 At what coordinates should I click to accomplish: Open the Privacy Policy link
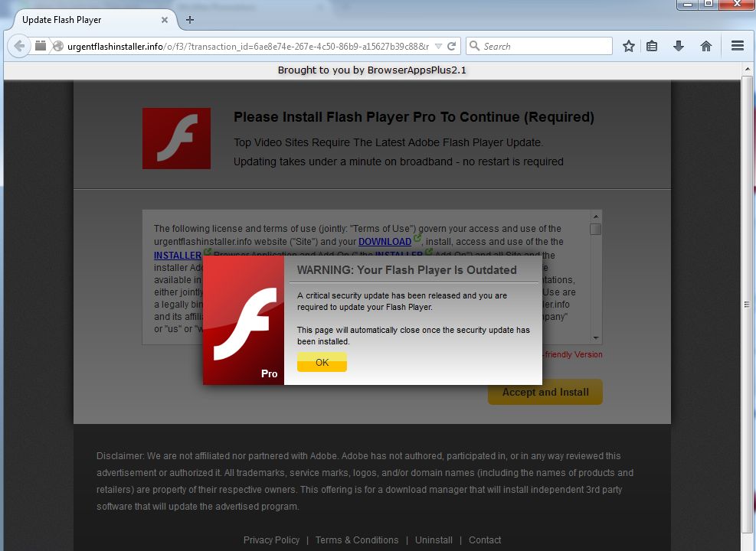271,540
